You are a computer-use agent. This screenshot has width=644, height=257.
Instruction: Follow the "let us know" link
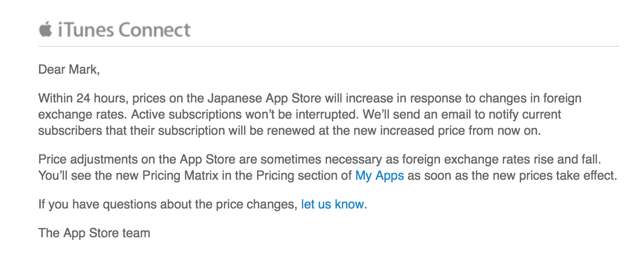coord(332,204)
